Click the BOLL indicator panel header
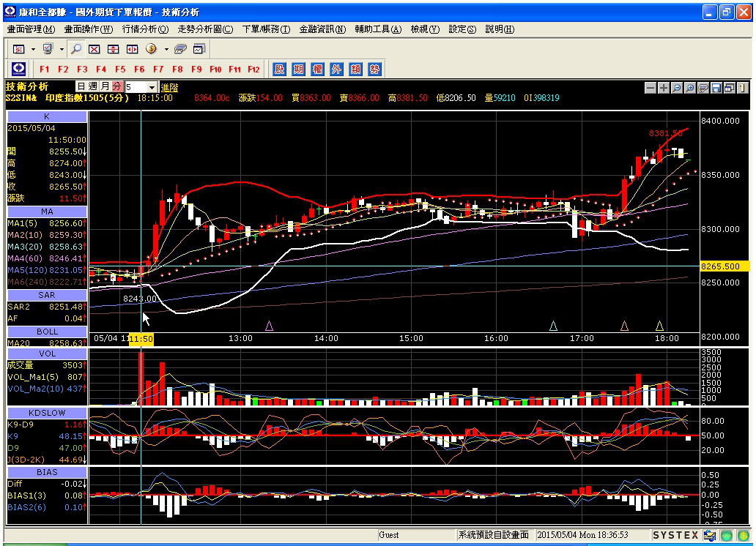Viewport: 756px width, 546px height. [47, 331]
